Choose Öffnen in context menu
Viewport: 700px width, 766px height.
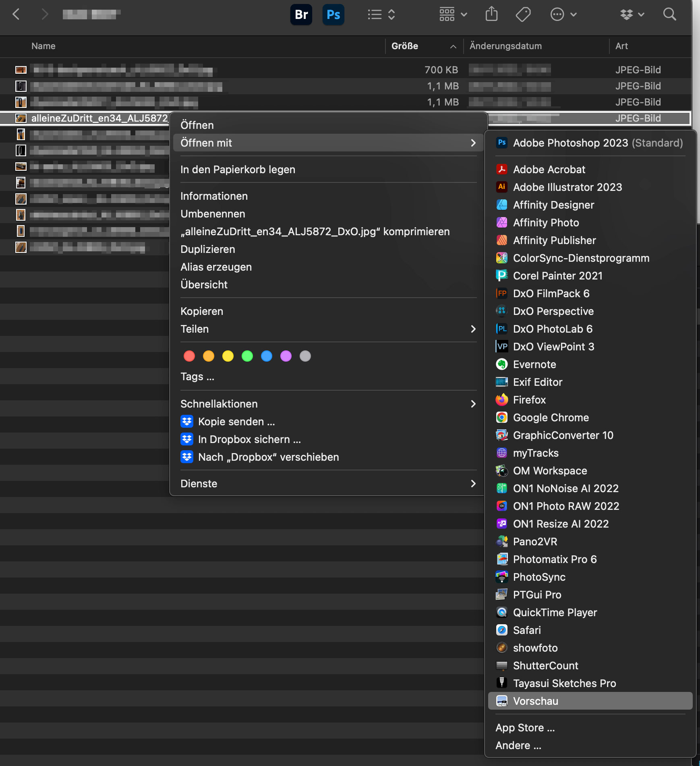coord(328,125)
